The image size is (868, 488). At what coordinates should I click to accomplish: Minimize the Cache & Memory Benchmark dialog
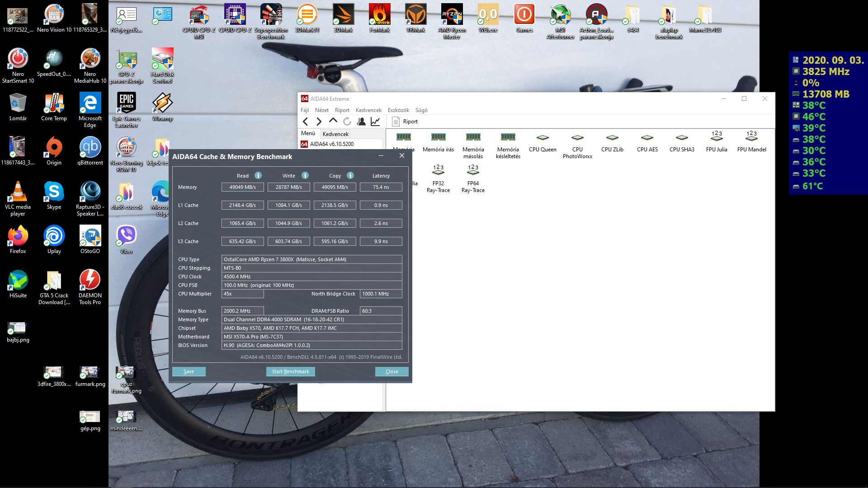[381, 156]
